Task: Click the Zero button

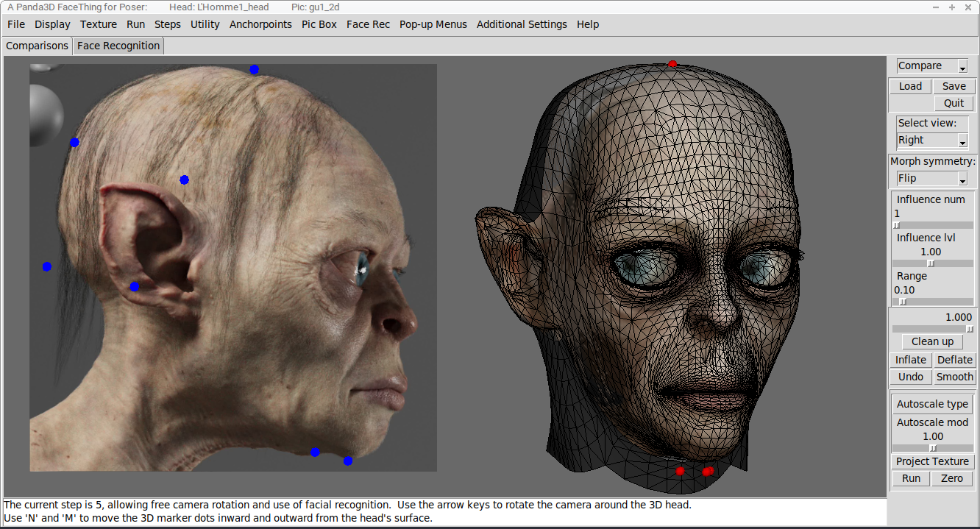Action: click(x=952, y=478)
